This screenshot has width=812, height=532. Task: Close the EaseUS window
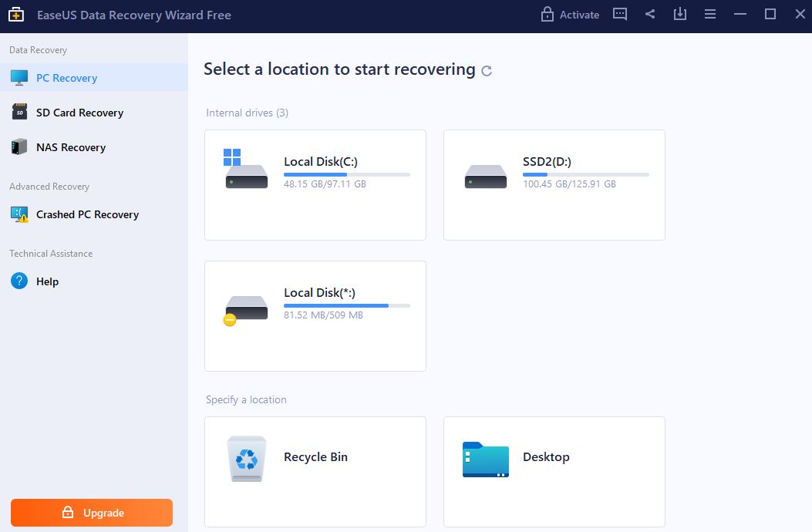click(x=800, y=15)
